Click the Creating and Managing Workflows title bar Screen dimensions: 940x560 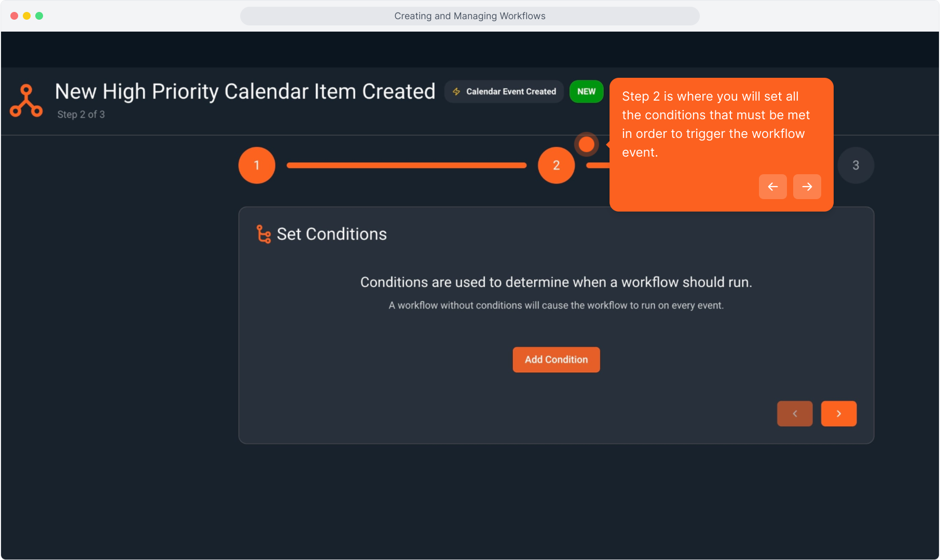[469, 16]
